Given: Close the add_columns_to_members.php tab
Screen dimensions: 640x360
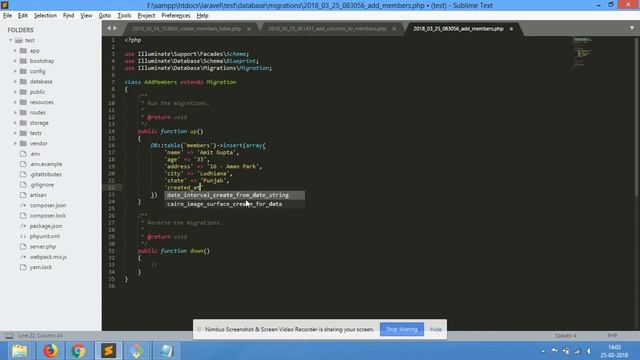Looking at the screenshot, I should (394, 29).
